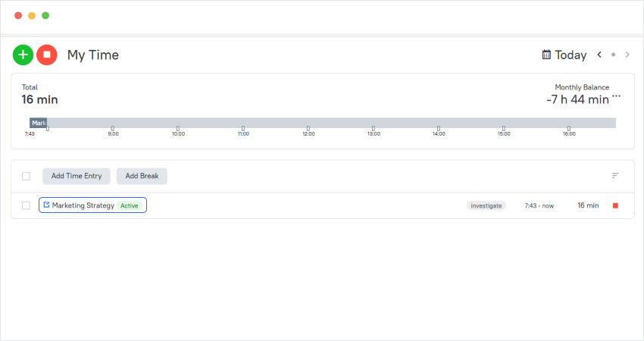
Task: Stop Marketing Strategy entry with red square
Action: click(x=615, y=205)
